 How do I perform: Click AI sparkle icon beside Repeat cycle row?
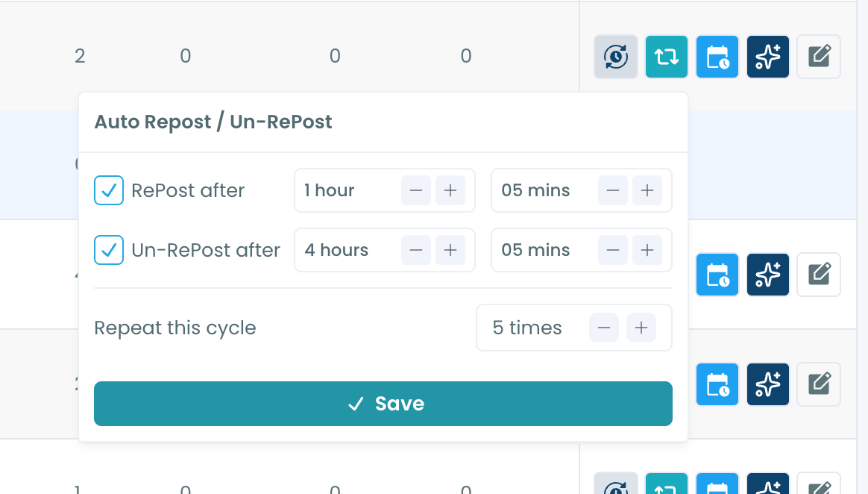768,384
